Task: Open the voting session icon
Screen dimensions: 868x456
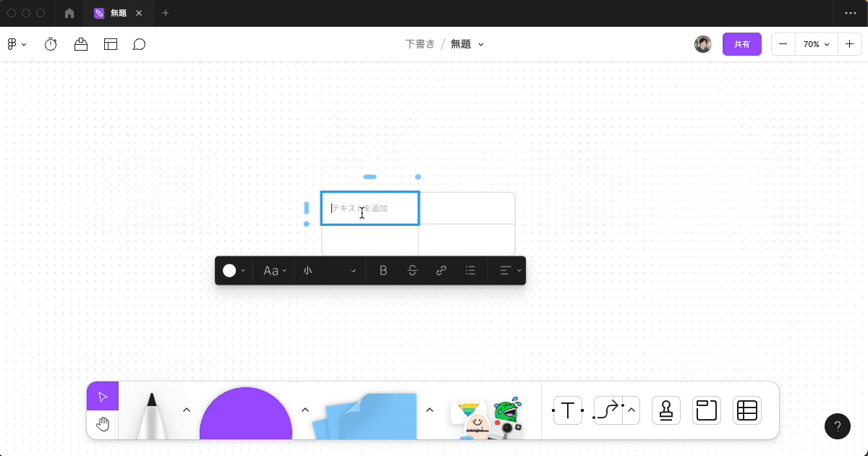Action: tap(81, 44)
